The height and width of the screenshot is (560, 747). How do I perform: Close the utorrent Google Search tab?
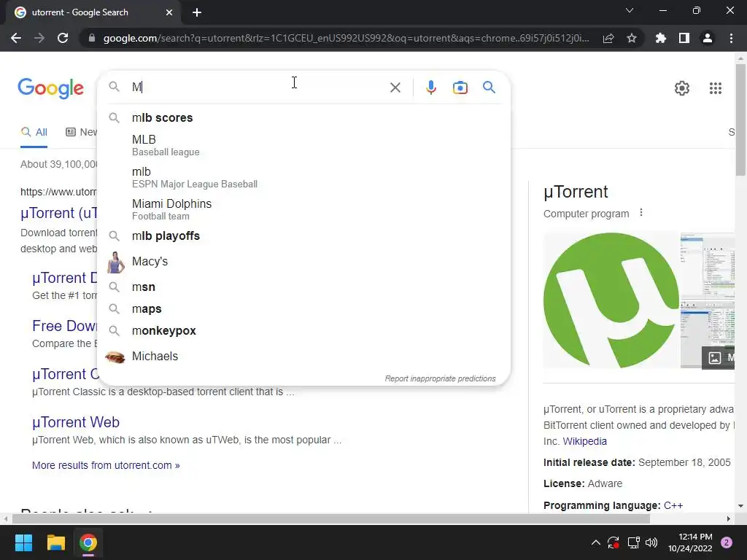point(169,12)
